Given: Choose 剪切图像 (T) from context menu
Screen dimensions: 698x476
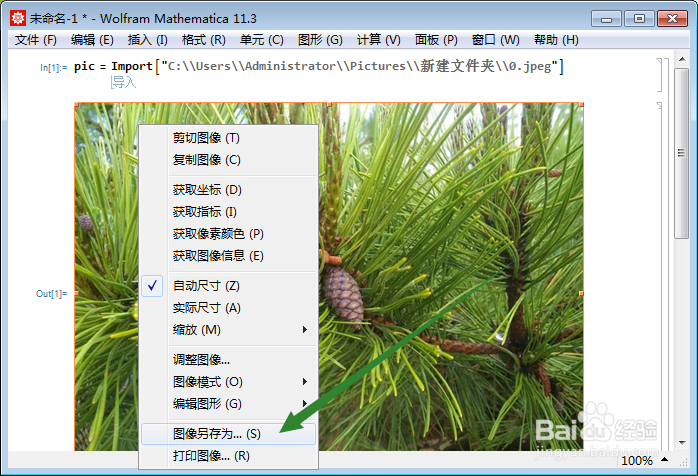Looking at the screenshot, I should pyautogui.click(x=229, y=138).
